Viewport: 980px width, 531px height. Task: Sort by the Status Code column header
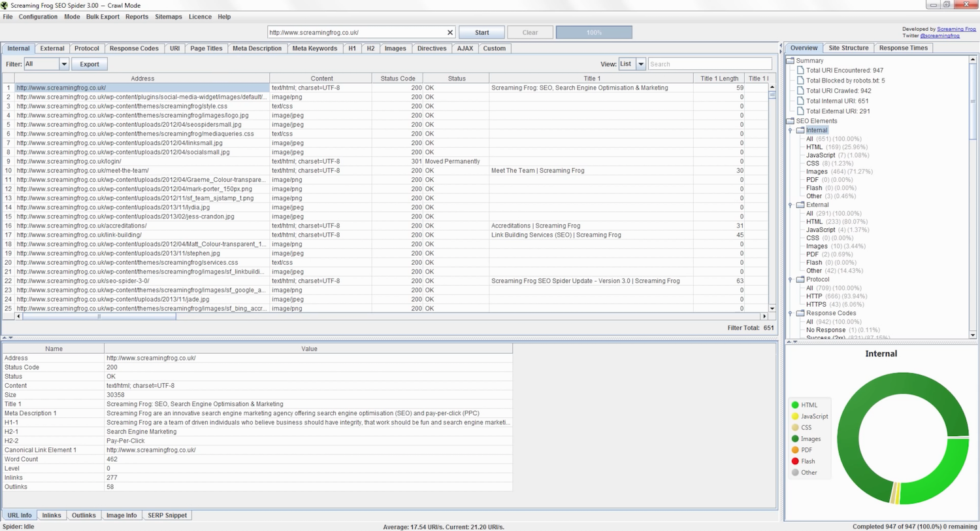click(x=397, y=78)
